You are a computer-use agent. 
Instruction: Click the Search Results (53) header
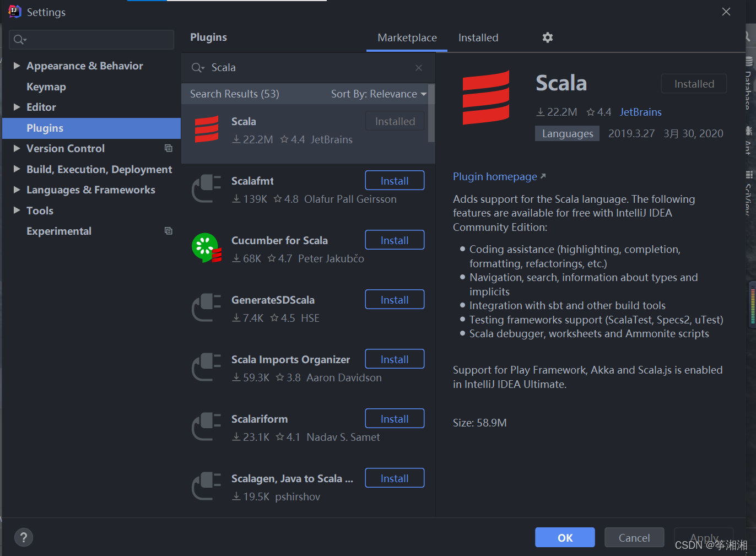tap(235, 94)
